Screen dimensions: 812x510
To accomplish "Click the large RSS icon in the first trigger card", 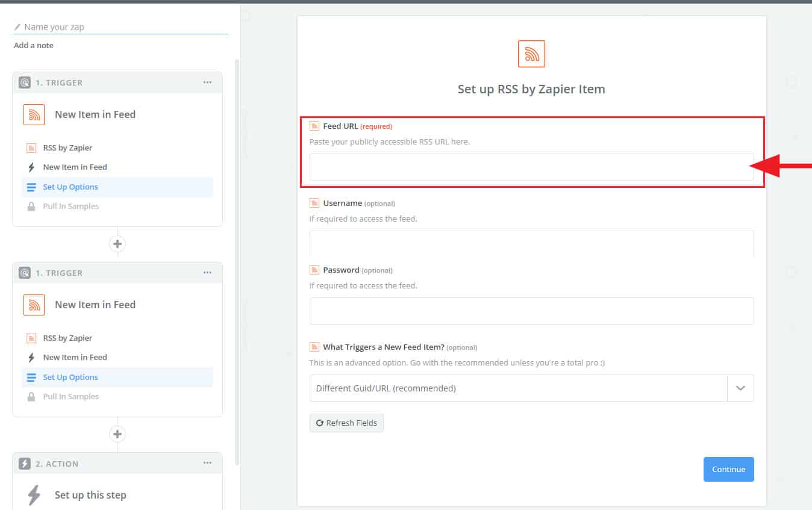I will point(34,114).
